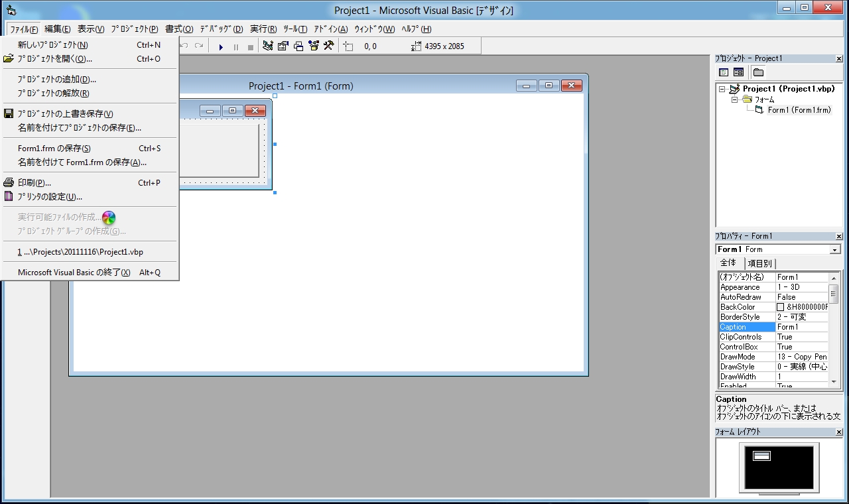The image size is (849, 504).
Task: Choose 名前を付けてプロジェクトの保存(E)... item
Action: (x=90, y=128)
